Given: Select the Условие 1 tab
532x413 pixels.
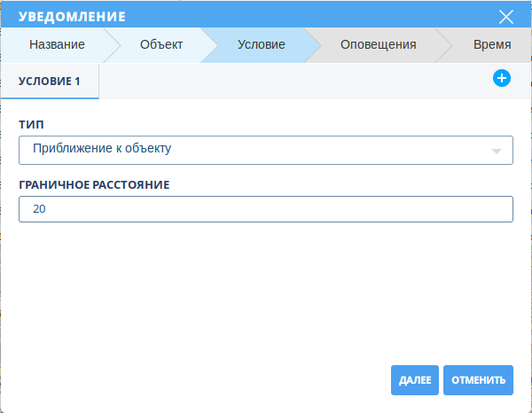Looking at the screenshot, I should (49, 82).
